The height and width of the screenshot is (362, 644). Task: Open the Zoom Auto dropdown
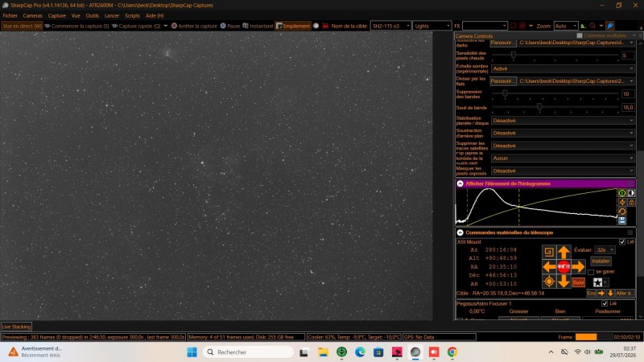coord(566,26)
